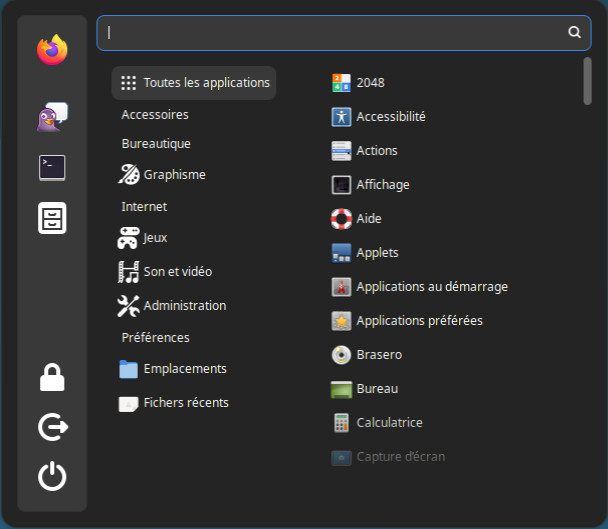Click the Toutes les applications grid icon
Viewport: 608px width, 529px height.
pos(128,83)
